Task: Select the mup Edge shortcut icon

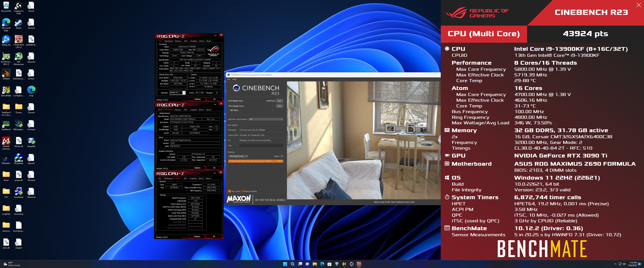Action: tap(31, 91)
